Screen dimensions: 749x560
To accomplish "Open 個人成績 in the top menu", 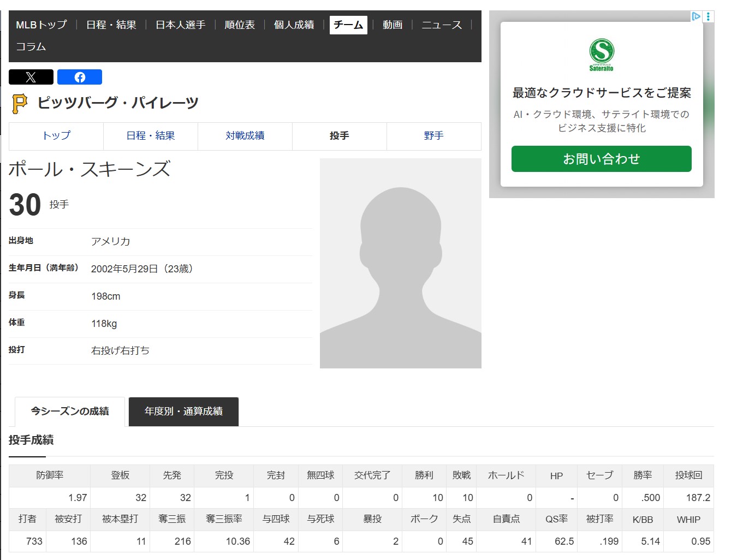I will (294, 25).
